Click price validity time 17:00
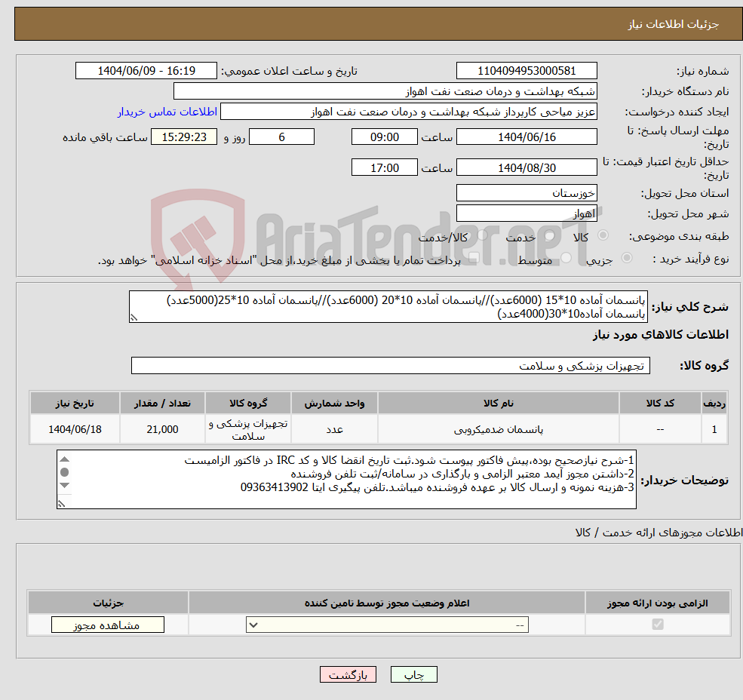Viewport: 743px width, 700px height. point(384,167)
